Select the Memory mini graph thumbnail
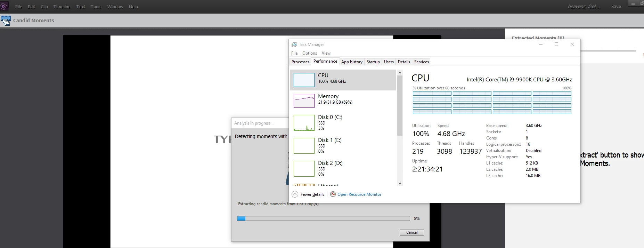The image size is (644, 248). 304,101
